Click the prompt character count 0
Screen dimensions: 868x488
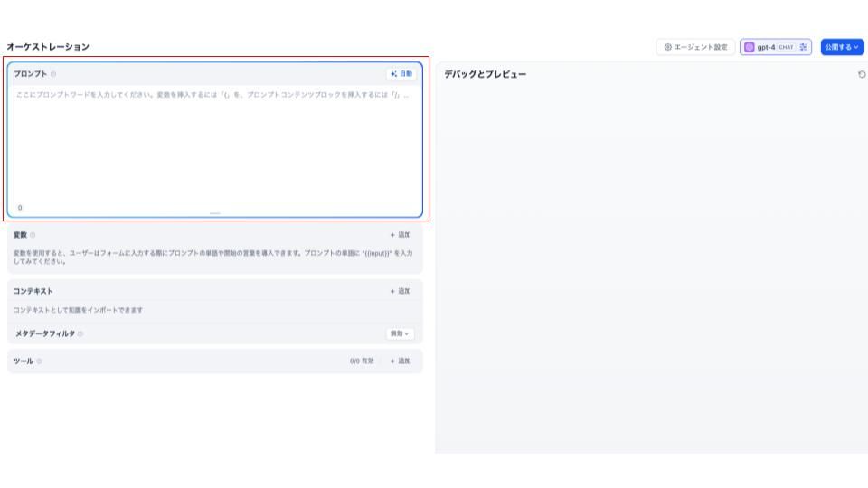pos(21,208)
